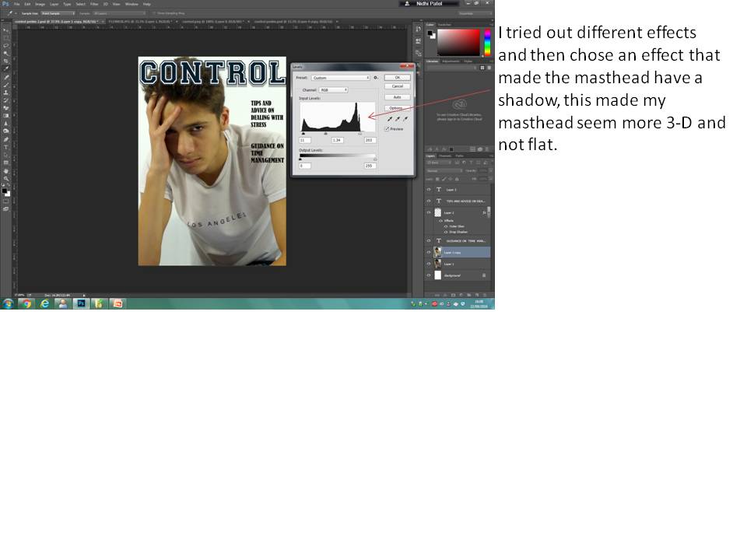Click Cancel in the Levels dialog
Screen dimensions: 747x560
click(x=398, y=86)
